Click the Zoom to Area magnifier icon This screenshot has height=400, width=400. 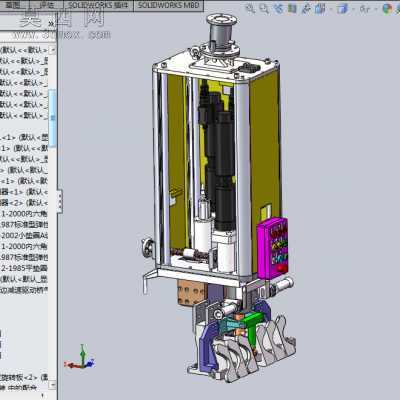click(264, 8)
